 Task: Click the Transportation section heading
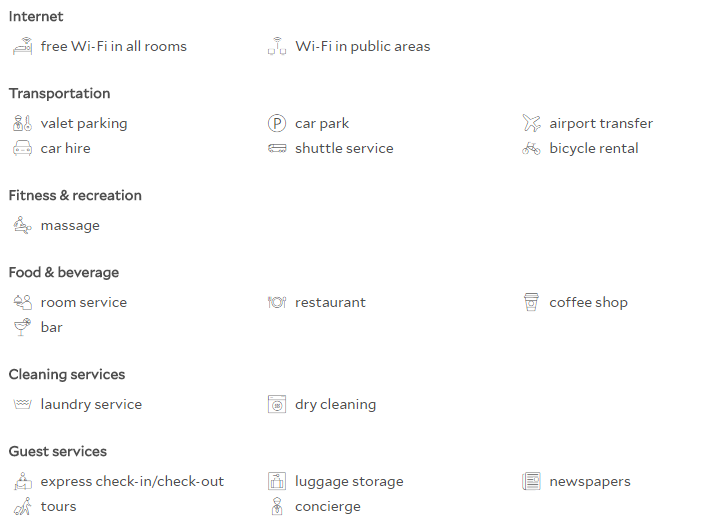(x=60, y=94)
